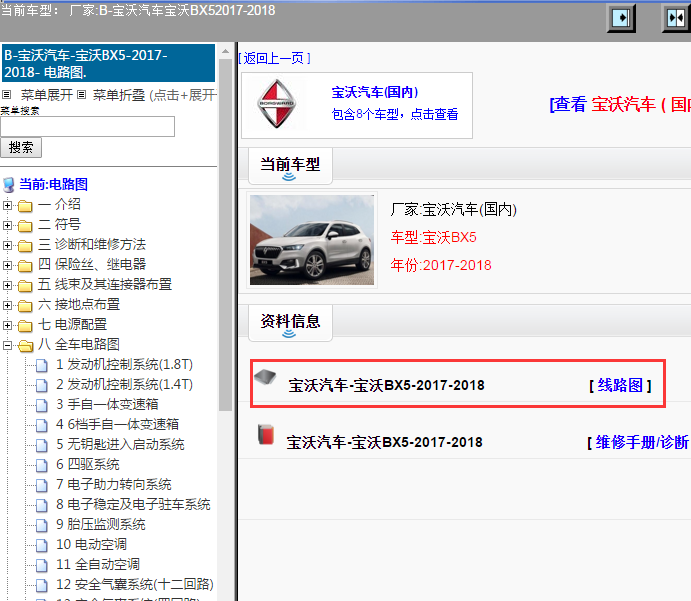691x601 pixels.
Task: Open 8 电子稳定及电子驻车系统 item
Action: coord(133,505)
